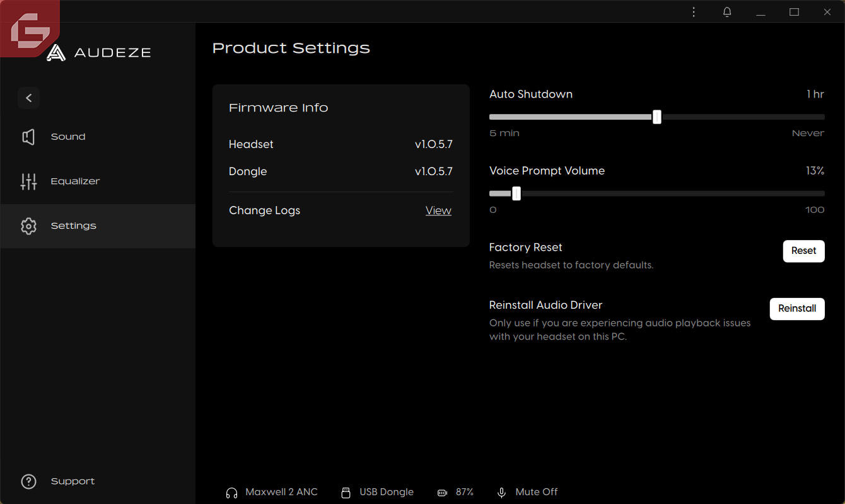
Task: Open Support question mark icon
Action: [28, 481]
